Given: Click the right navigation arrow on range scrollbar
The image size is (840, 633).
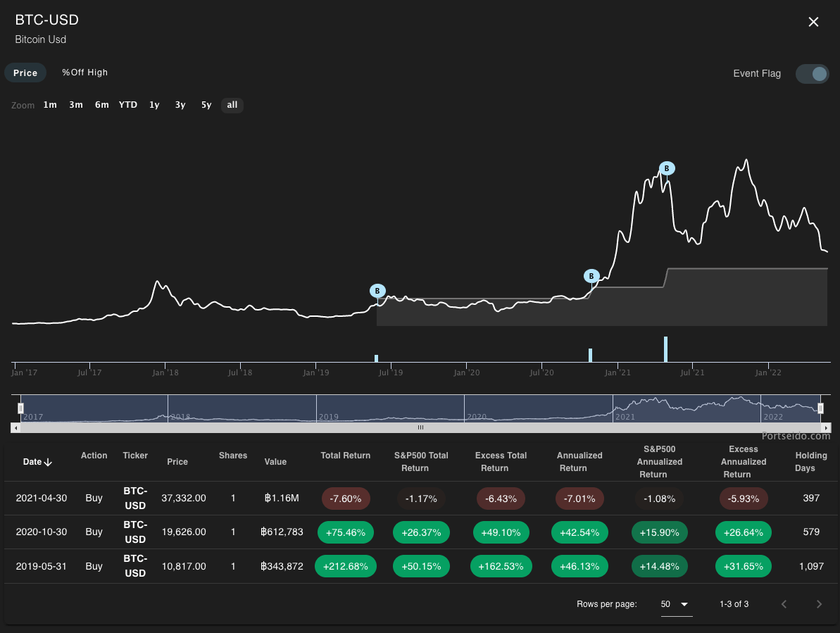Looking at the screenshot, I should (827, 427).
